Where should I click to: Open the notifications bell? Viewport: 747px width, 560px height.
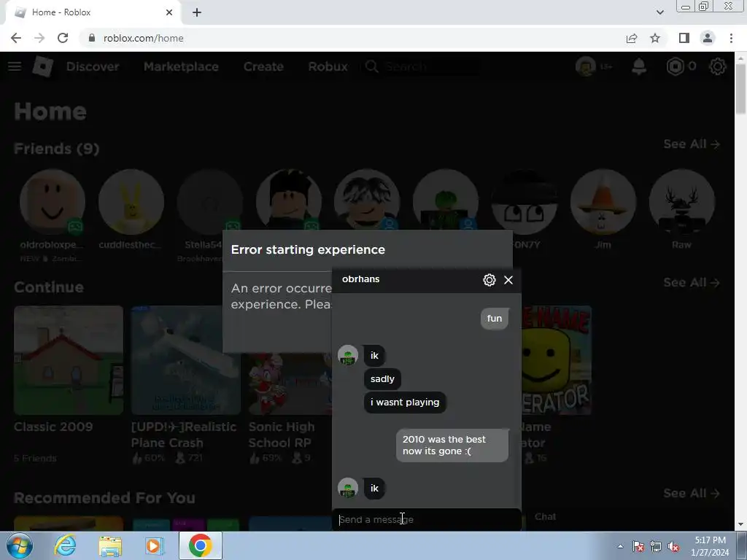point(639,66)
